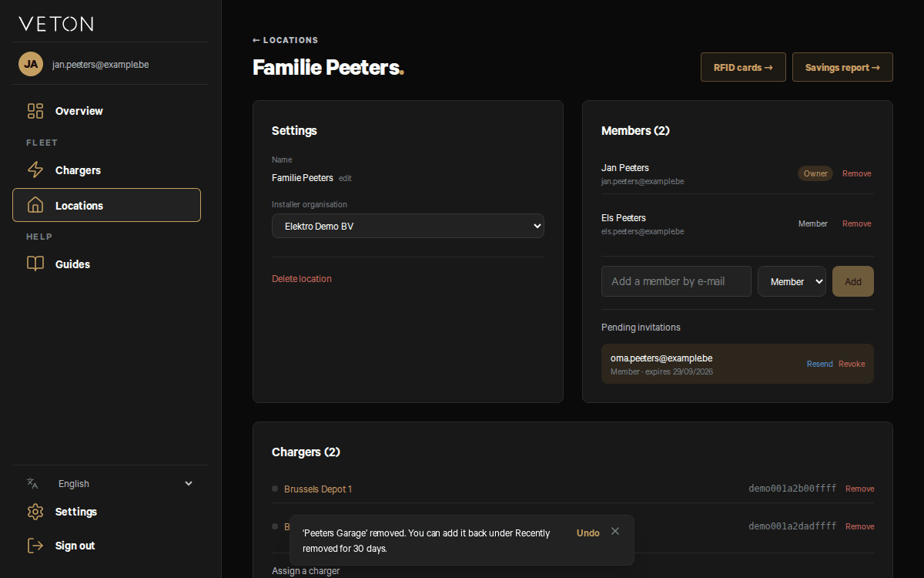Screen dimensions: 924x578
Task: Sign out of the account
Action: 106,546
